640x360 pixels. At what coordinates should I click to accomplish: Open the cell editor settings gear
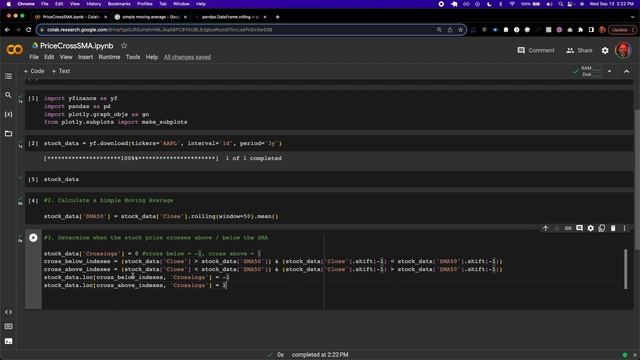(591, 228)
